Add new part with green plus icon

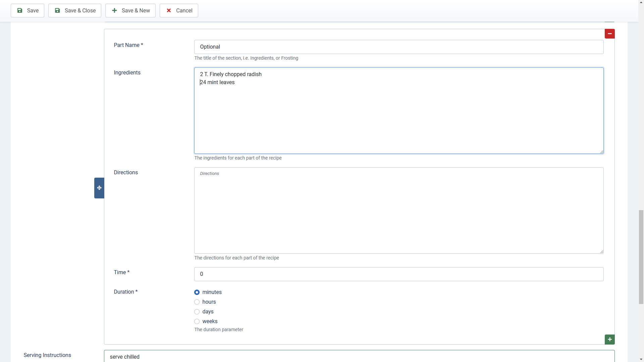(609, 340)
